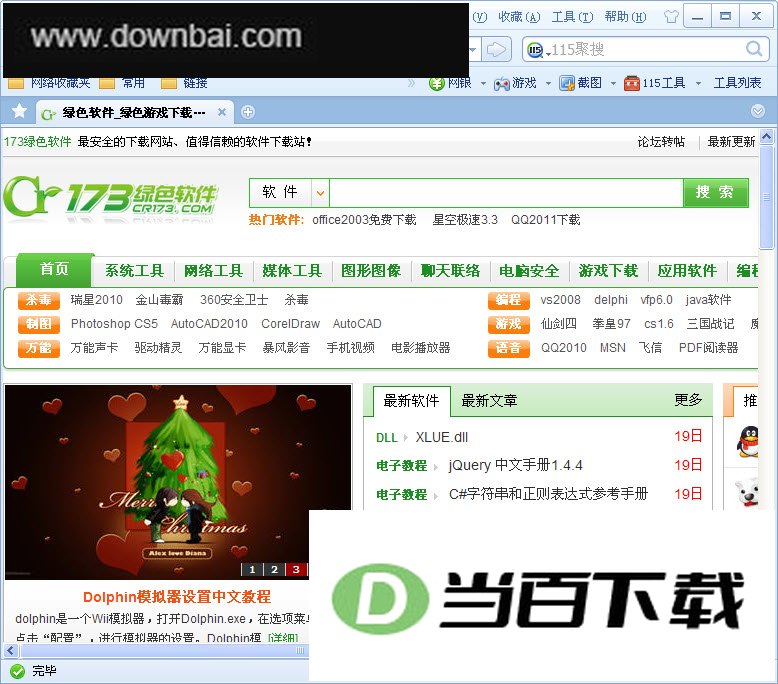
Task: Click the white dog recommended icon
Action: point(747,492)
